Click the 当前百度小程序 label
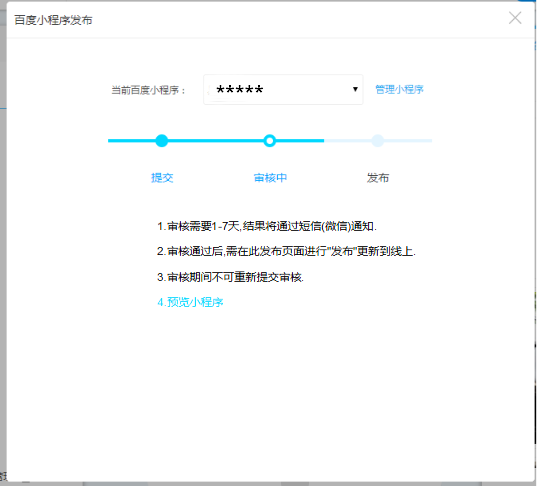 tap(148, 90)
